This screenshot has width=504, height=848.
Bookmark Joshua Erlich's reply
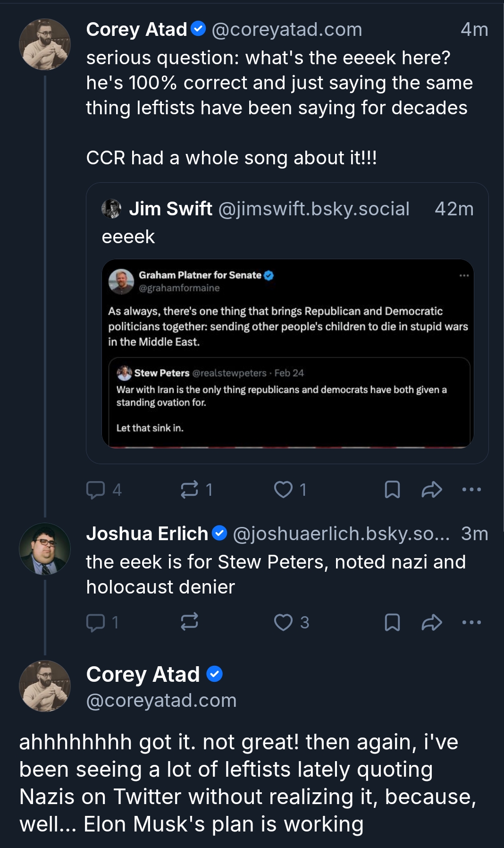click(x=392, y=622)
